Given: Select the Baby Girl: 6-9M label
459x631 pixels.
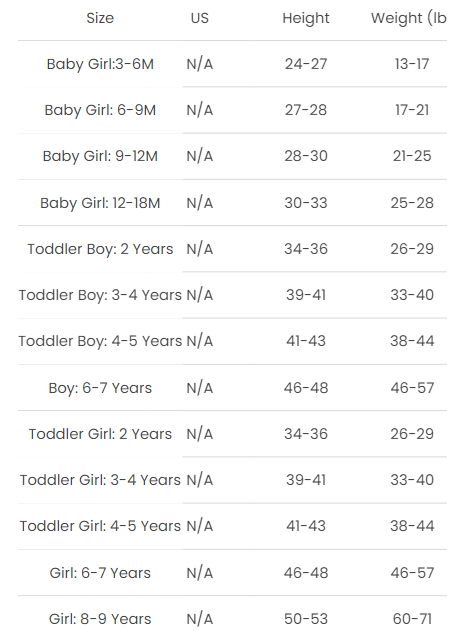Looking at the screenshot, I should pyautogui.click(x=100, y=110).
